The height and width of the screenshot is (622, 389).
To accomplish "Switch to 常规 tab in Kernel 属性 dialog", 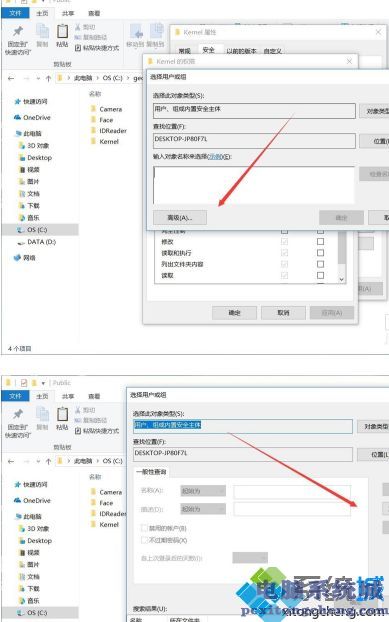I will pos(184,51).
